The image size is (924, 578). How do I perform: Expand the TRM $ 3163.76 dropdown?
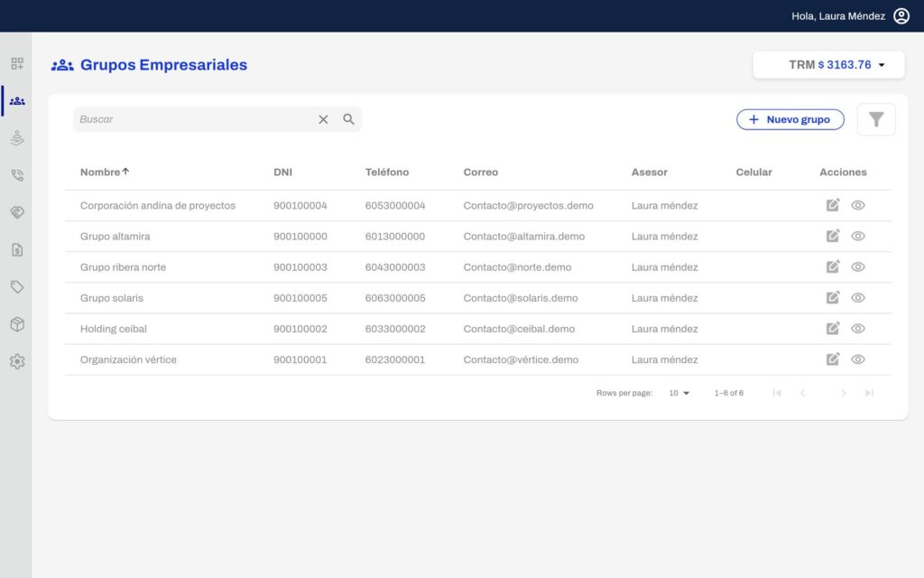tap(828, 65)
